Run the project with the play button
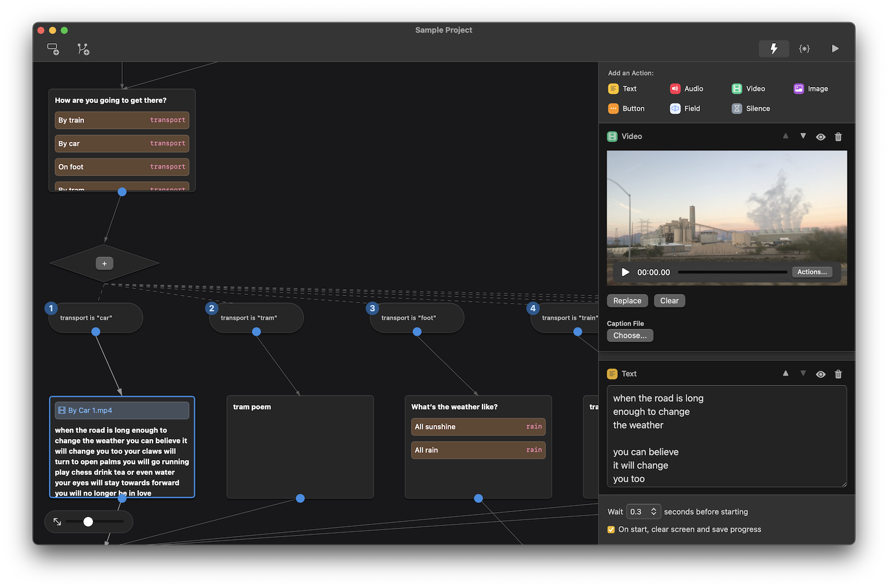Screen dimensions: 888x588 (x=835, y=48)
